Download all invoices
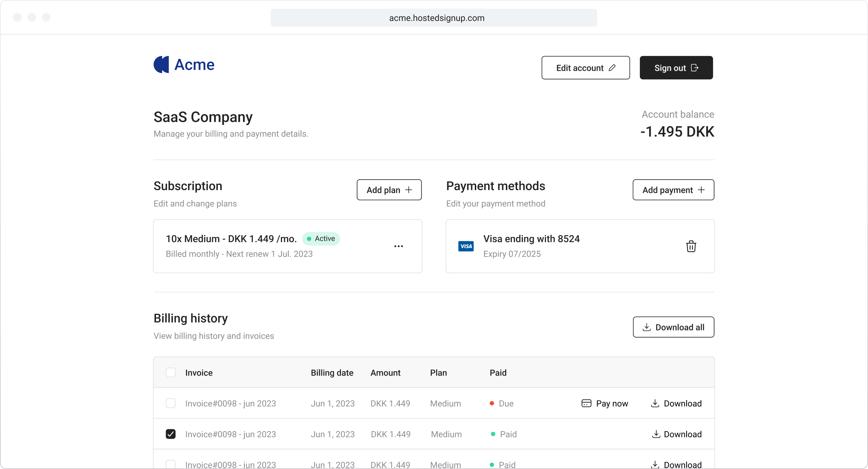The image size is (868, 469). click(x=673, y=327)
